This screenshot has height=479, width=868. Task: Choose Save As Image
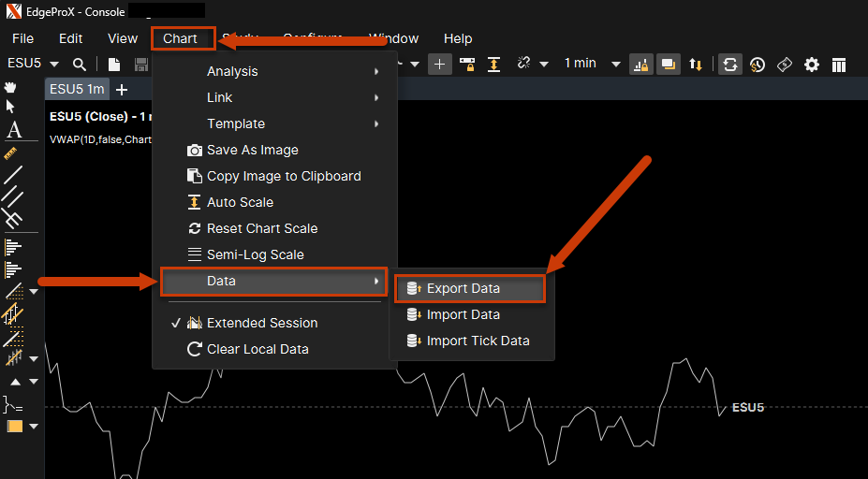[252, 150]
